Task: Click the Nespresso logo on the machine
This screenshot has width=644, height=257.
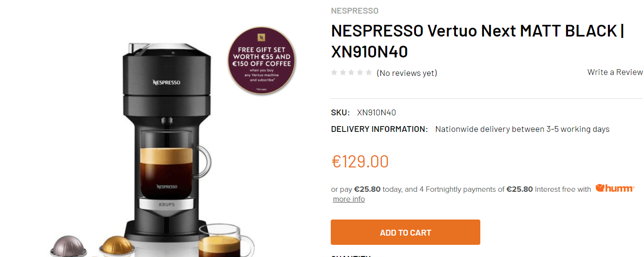Action: (x=166, y=82)
